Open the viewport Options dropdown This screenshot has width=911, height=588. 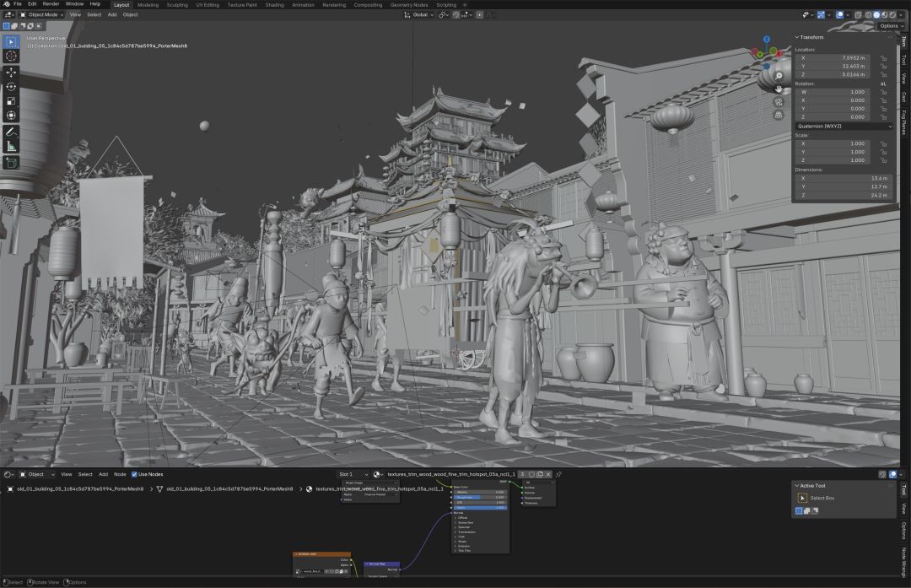890,26
